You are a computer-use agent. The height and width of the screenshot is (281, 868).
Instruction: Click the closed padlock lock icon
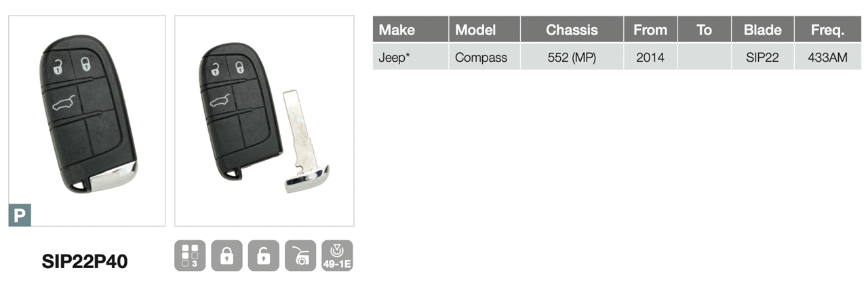tap(226, 255)
